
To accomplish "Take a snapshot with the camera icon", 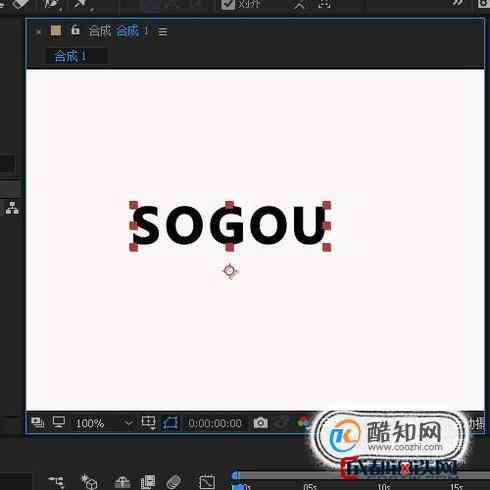I will click(261, 423).
